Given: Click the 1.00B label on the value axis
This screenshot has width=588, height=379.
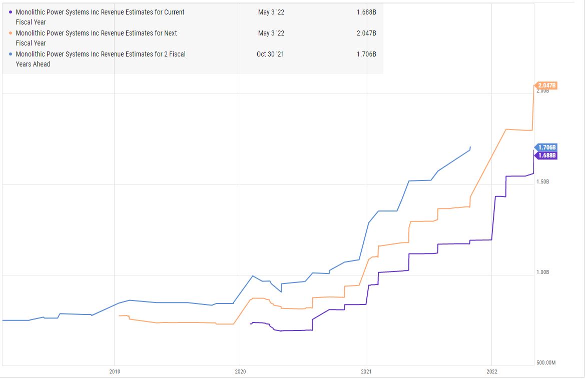Looking at the screenshot, I should [542, 272].
